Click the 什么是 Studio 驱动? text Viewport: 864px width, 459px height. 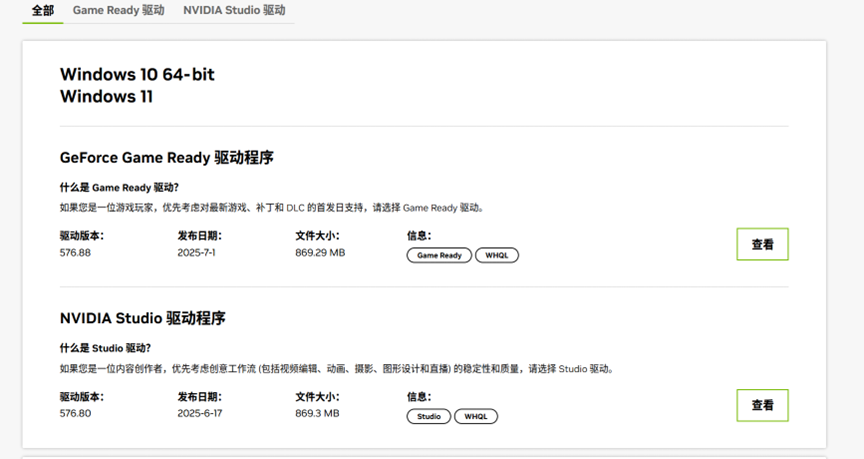(x=105, y=348)
